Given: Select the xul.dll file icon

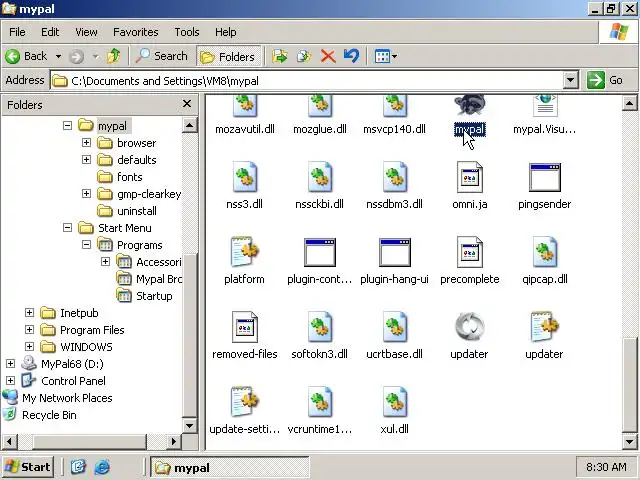Looking at the screenshot, I should pyautogui.click(x=394, y=402).
